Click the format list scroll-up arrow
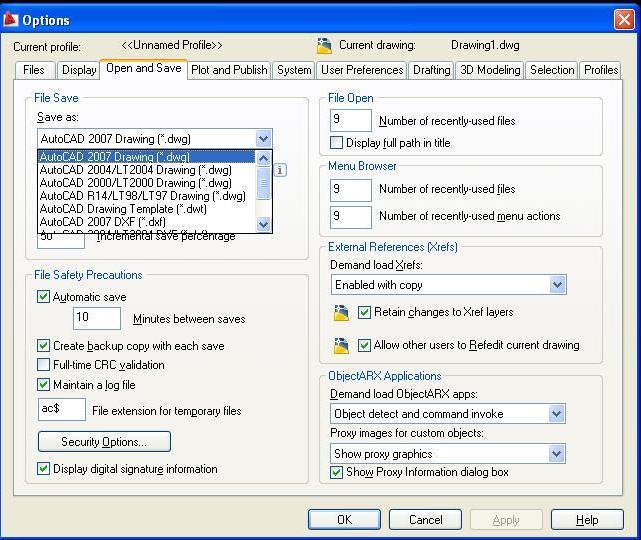This screenshot has width=641, height=540. [x=264, y=158]
